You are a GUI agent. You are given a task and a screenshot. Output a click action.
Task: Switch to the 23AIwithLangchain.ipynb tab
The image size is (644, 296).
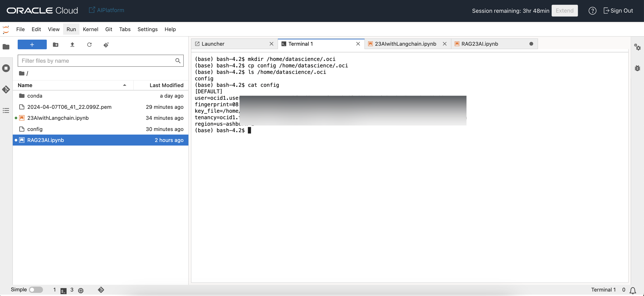(x=405, y=44)
